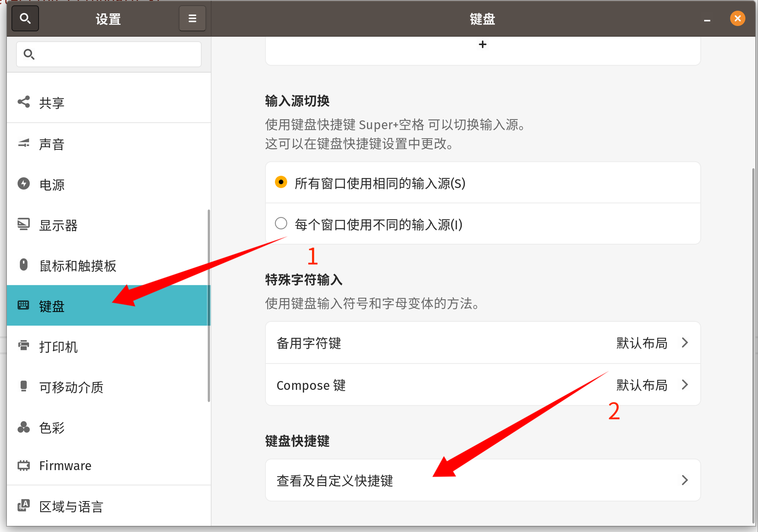Image resolution: width=758 pixels, height=532 pixels.
Task: Click 查看及自定义快捷键 row text
Action: 335,480
